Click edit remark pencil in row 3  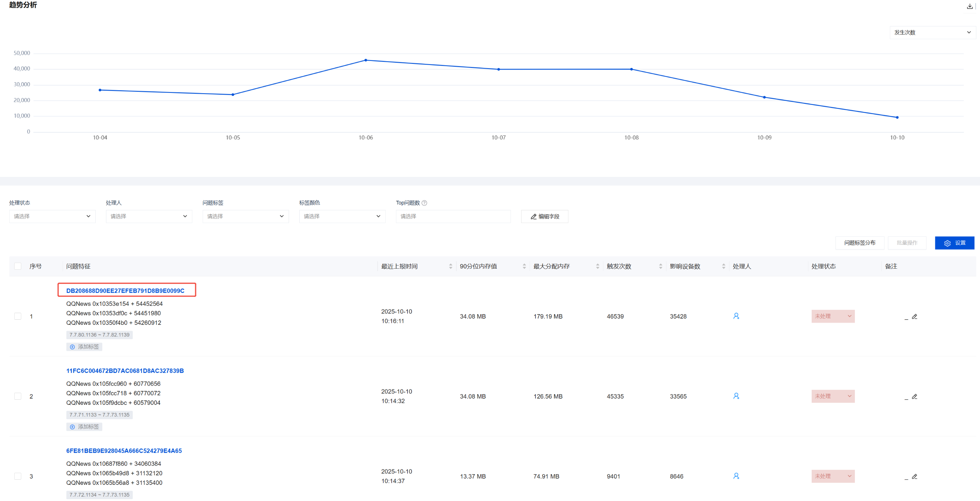[915, 476]
